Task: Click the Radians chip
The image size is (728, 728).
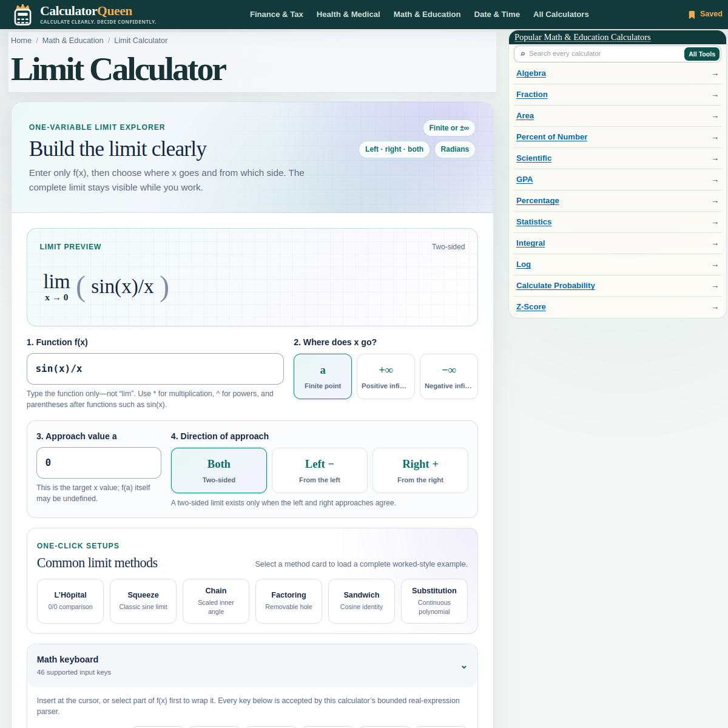Action: (455, 149)
